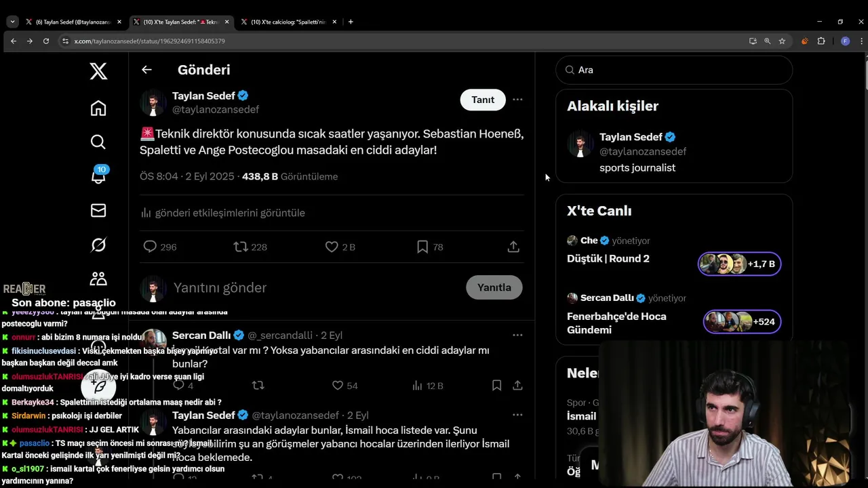Open tab search dropdown arrow
The image size is (868, 488).
click(x=12, y=22)
